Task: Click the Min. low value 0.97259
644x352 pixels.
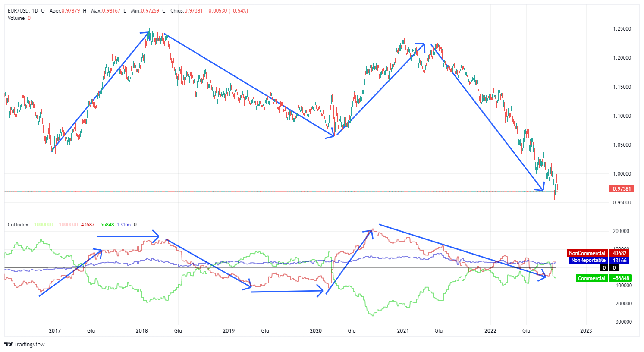Action: click(151, 11)
